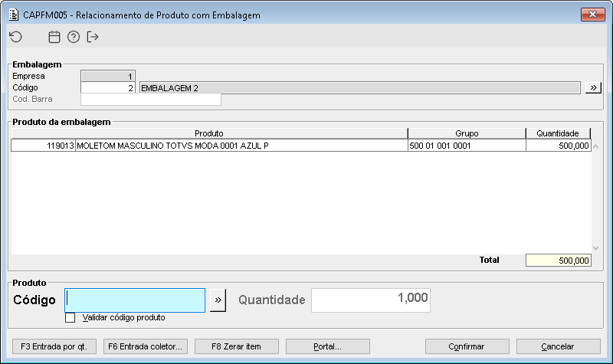Click the Empresa field
This screenshot has width=613, height=364.
[x=108, y=76]
